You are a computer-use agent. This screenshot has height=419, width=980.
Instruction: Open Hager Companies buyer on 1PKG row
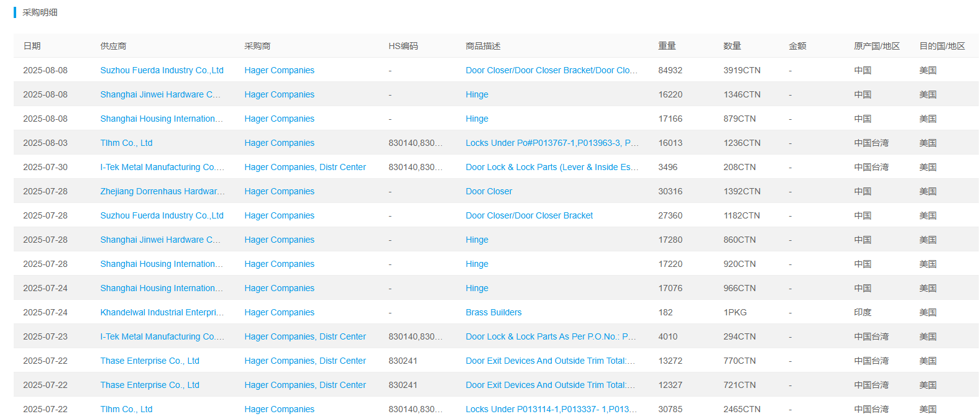pos(279,312)
